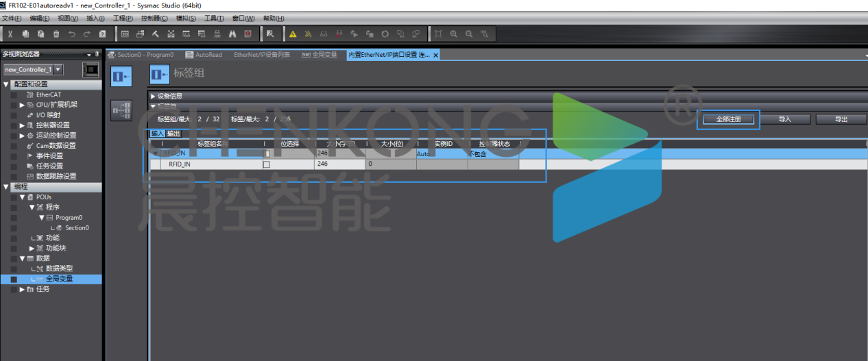This screenshot has width=868, height=361.
Task: Click the 导出 button
Action: [841, 119]
